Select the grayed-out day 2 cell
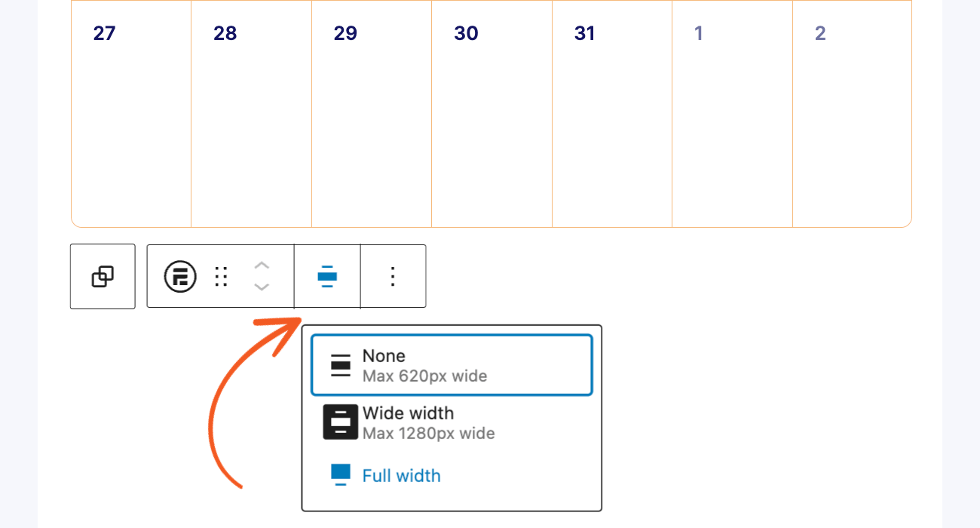The image size is (980, 528). click(x=851, y=113)
